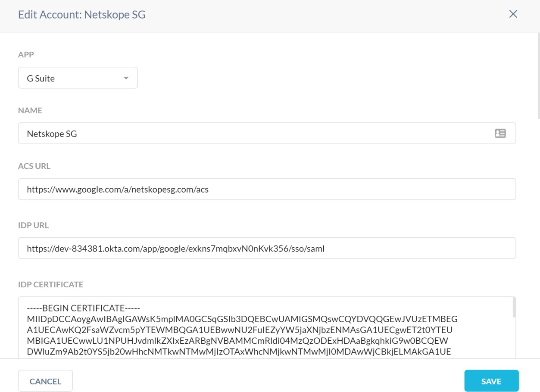Click the IDP URL label
The width and height of the screenshot is (540, 392).
pyautogui.click(x=34, y=225)
